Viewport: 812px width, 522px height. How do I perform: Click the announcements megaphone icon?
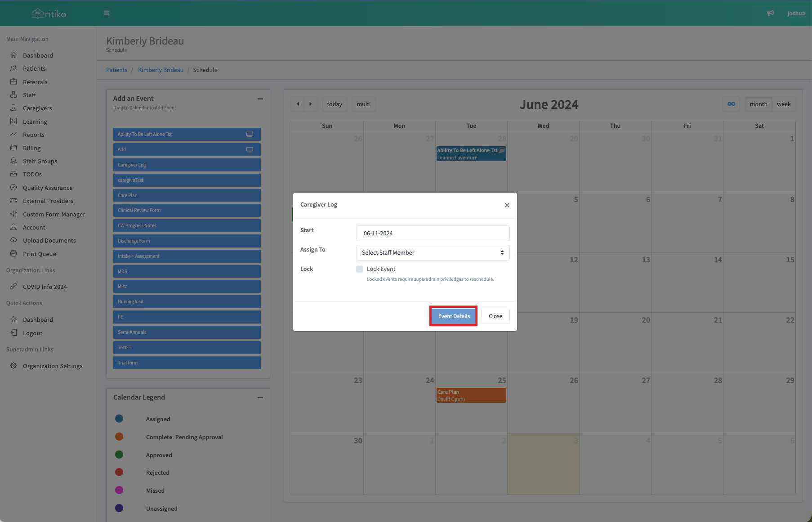[x=770, y=13]
